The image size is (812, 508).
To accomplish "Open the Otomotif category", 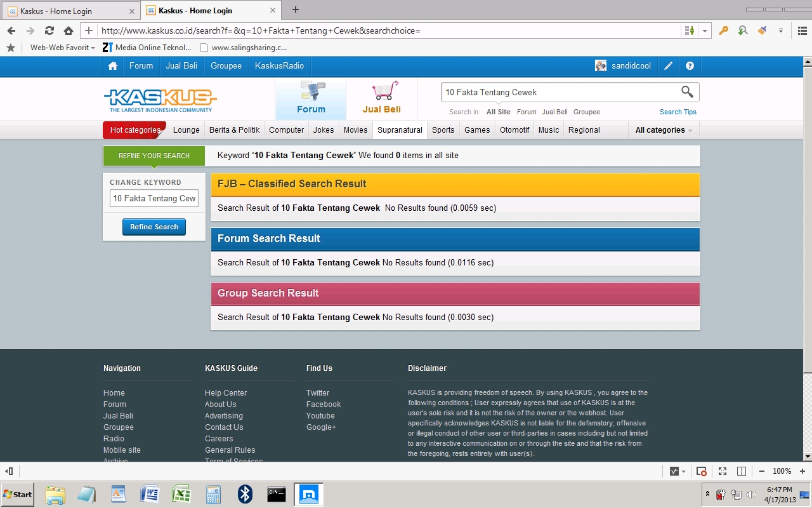I will [x=514, y=130].
